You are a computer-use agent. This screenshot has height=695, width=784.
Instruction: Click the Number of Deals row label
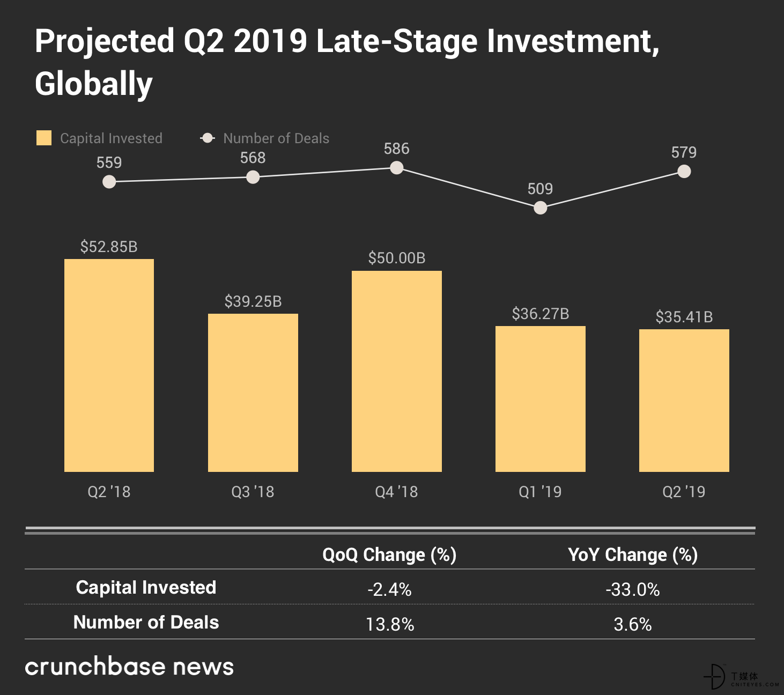[146, 622]
